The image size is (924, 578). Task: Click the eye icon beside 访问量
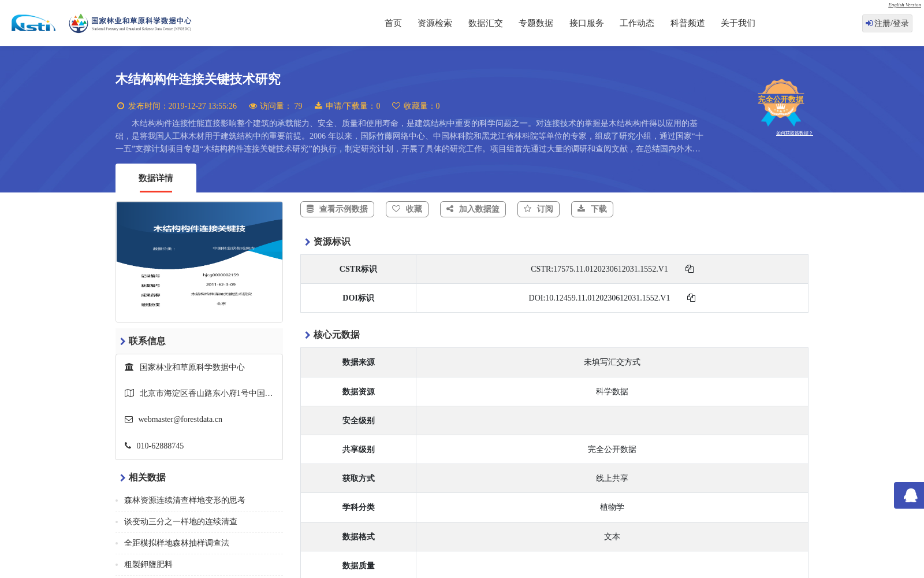tap(253, 106)
